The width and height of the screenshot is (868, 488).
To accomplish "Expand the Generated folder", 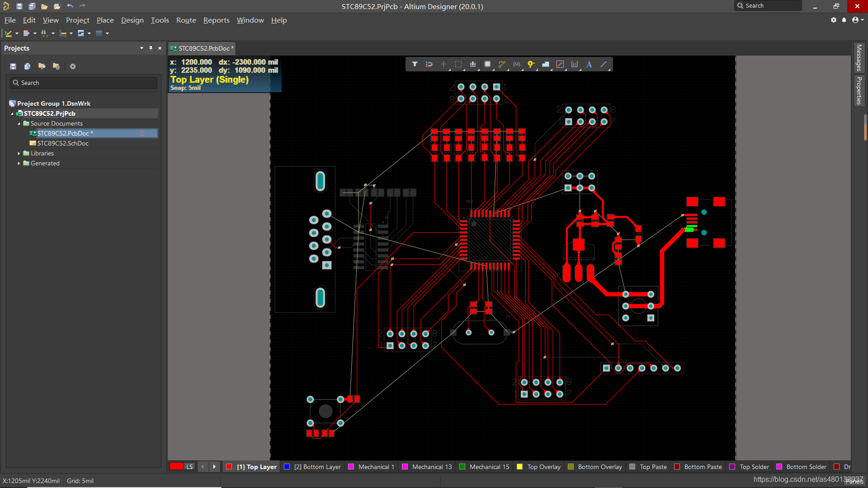I will point(19,163).
